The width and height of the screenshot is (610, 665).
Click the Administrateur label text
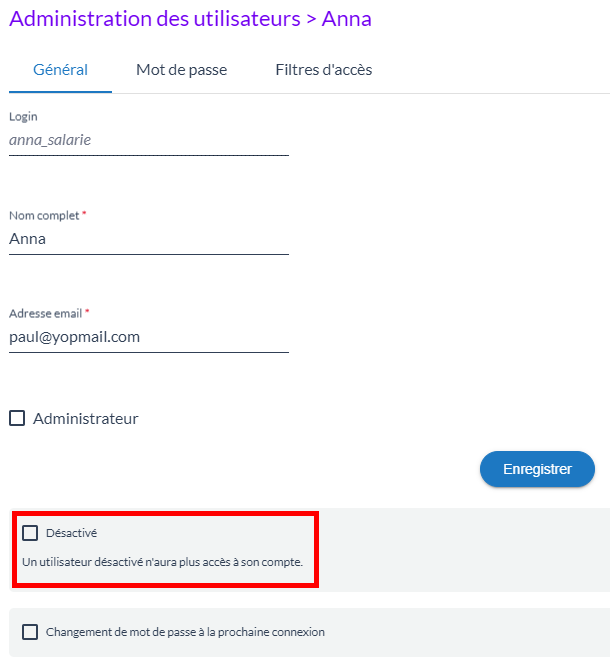pos(86,419)
